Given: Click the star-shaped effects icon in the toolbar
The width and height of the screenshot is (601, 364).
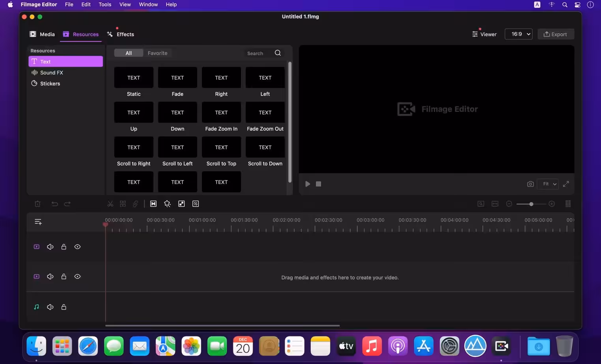Looking at the screenshot, I should point(167,204).
